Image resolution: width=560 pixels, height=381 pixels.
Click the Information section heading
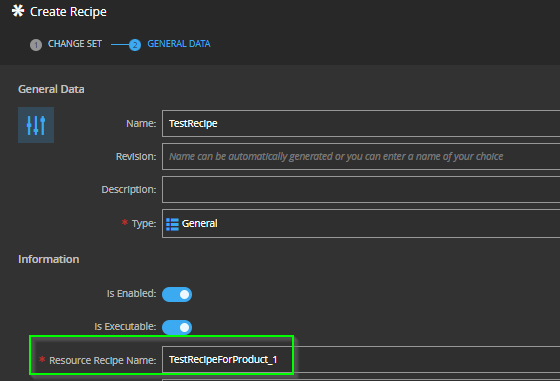pos(49,259)
